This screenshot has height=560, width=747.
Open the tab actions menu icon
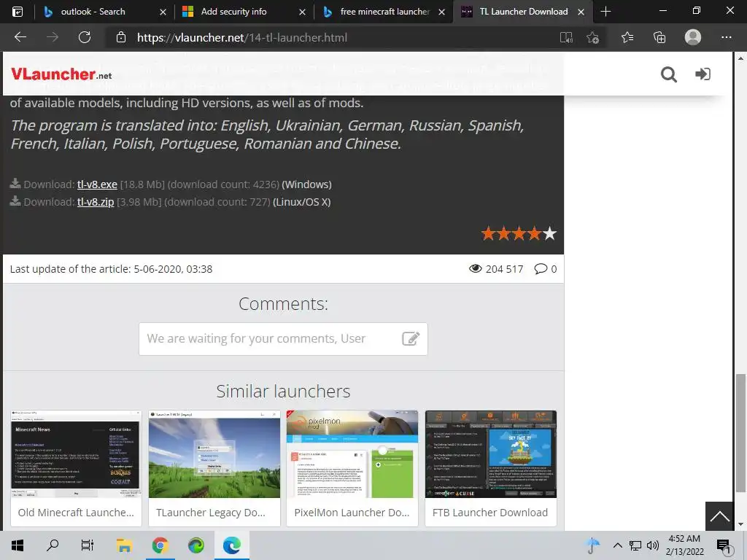point(18,12)
